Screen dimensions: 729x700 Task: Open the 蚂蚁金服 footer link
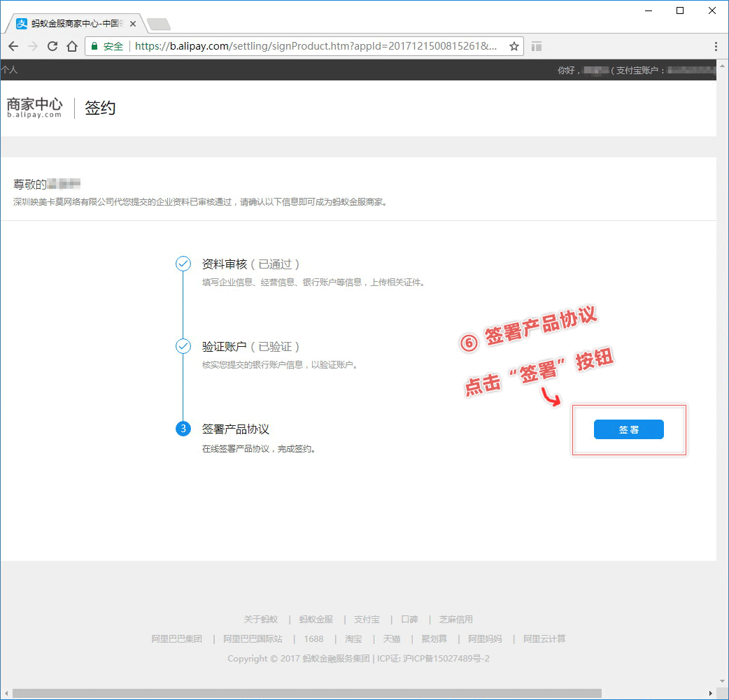pyautogui.click(x=316, y=619)
